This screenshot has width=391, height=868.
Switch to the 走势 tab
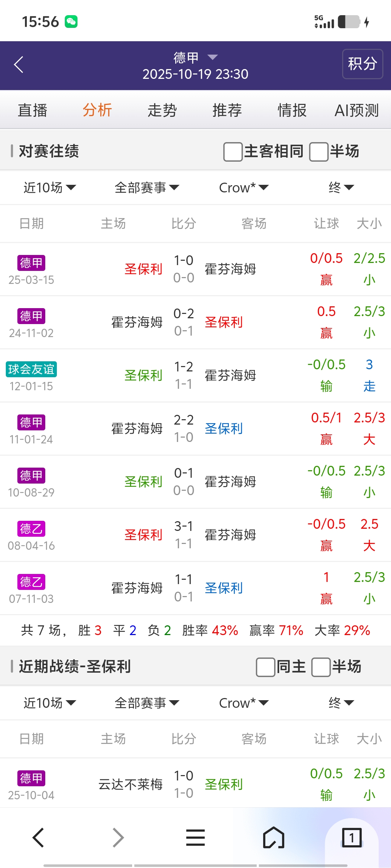click(x=162, y=110)
